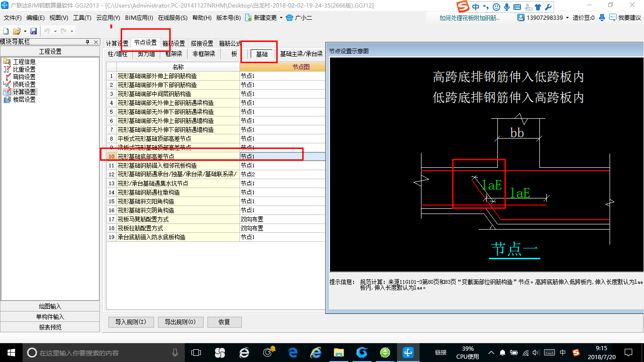Select 比重设置 in navigation tree
The image size is (644, 362).
(24, 69)
